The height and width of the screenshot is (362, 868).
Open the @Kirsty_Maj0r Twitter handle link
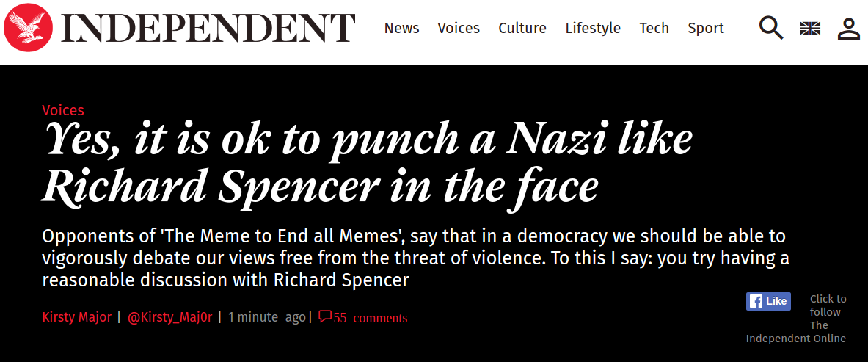(x=169, y=317)
